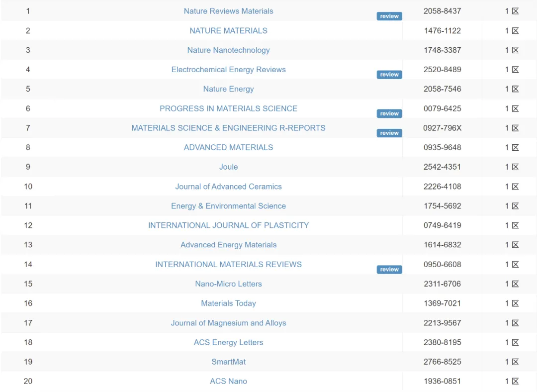Click the zone icon in ACS Nano row
Viewport: 537px width, 392px height.
click(x=516, y=381)
